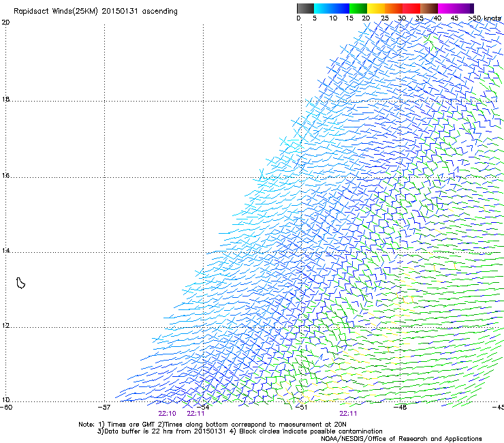Click the legend tick label '10'
This screenshot has width=504, height=443.
[x=333, y=18]
